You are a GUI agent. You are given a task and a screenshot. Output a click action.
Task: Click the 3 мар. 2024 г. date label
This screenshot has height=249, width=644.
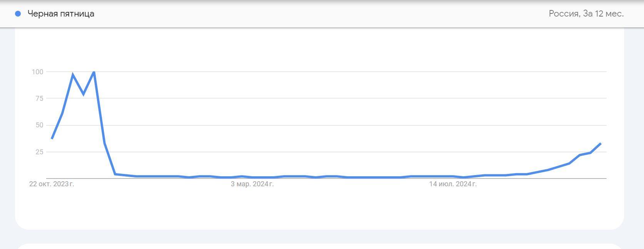click(x=252, y=184)
